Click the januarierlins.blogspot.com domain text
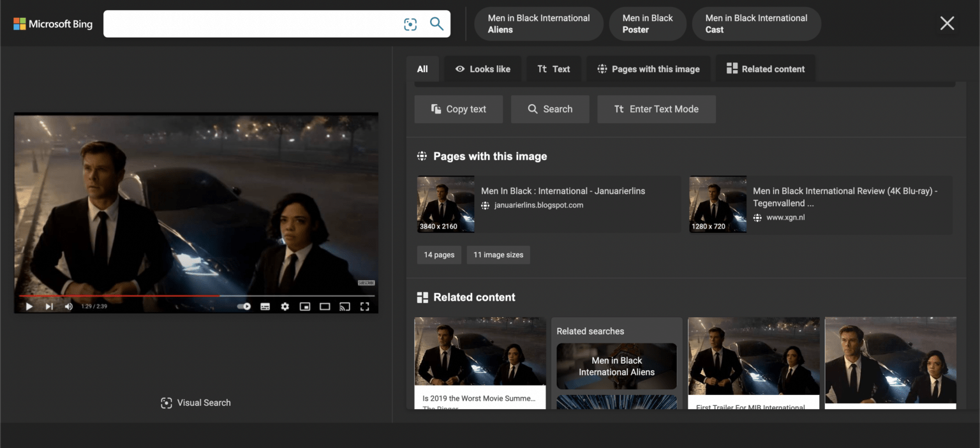Image resolution: width=980 pixels, height=448 pixels. click(x=539, y=205)
